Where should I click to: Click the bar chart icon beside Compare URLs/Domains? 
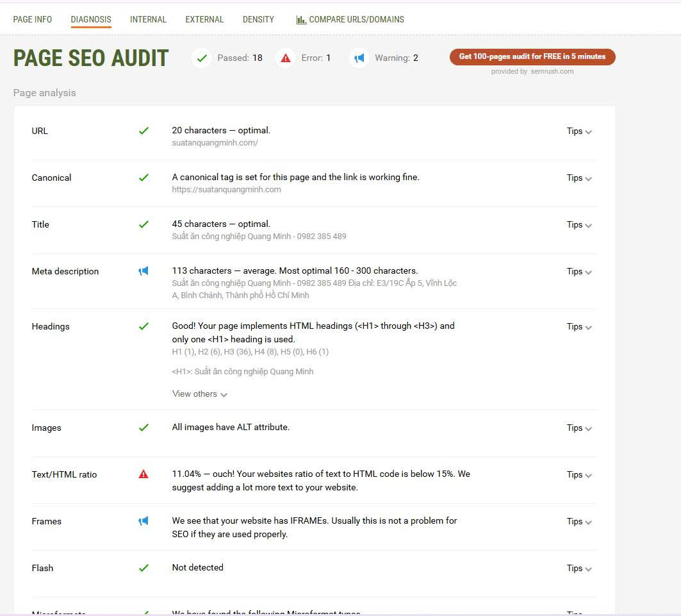click(x=301, y=19)
